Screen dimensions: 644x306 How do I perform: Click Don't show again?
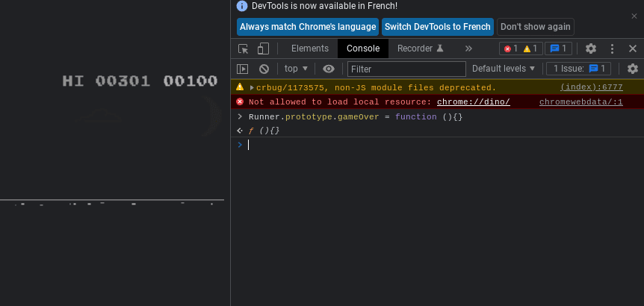[535, 27]
